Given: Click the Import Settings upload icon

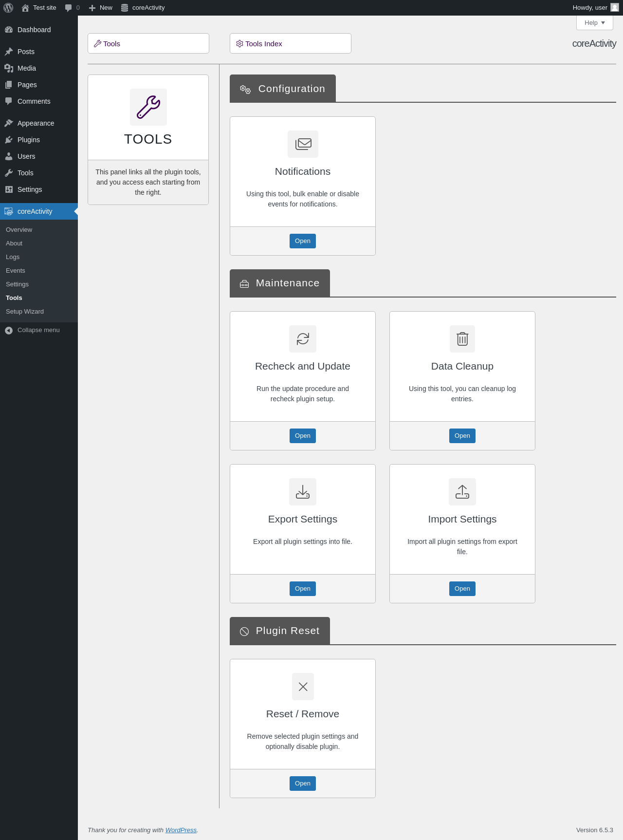Looking at the screenshot, I should click(462, 492).
